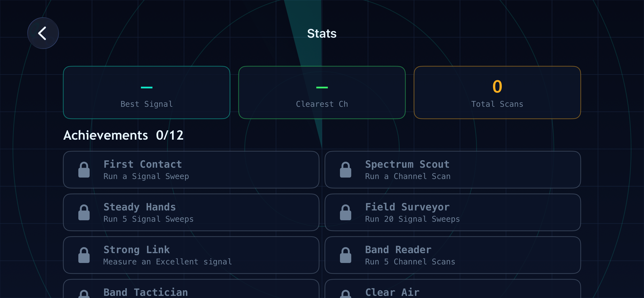Click the lock icon for First Contact
The height and width of the screenshot is (298, 644).
(84, 170)
